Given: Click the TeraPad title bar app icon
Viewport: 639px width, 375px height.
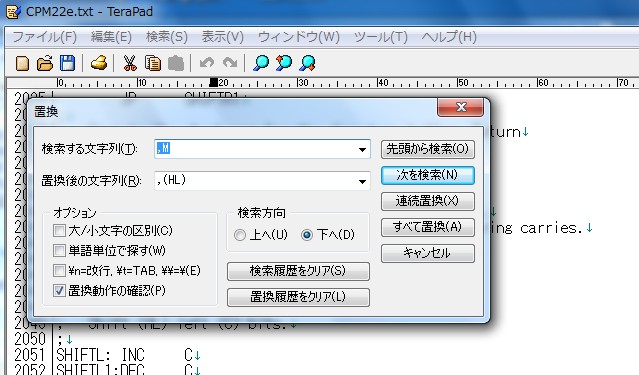Looking at the screenshot, I should pyautogui.click(x=13, y=11).
